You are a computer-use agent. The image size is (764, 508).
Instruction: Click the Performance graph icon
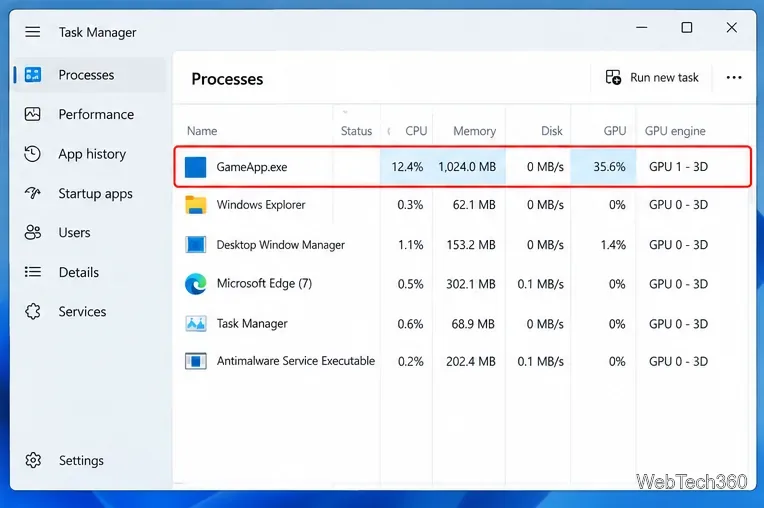(33, 114)
